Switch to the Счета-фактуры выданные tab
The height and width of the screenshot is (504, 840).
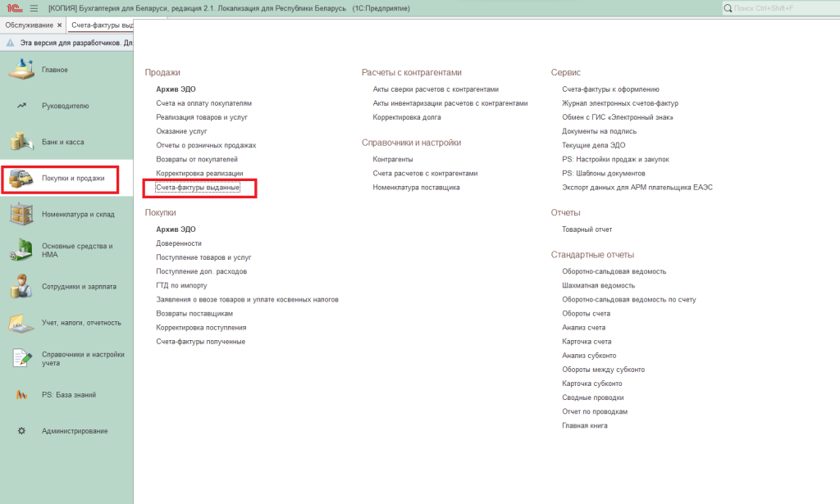tap(101, 25)
